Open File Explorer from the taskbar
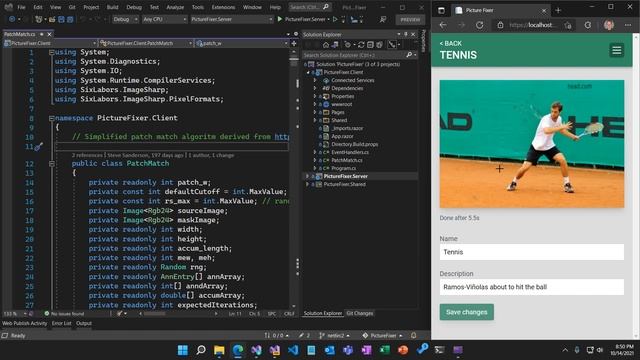 click(219, 350)
